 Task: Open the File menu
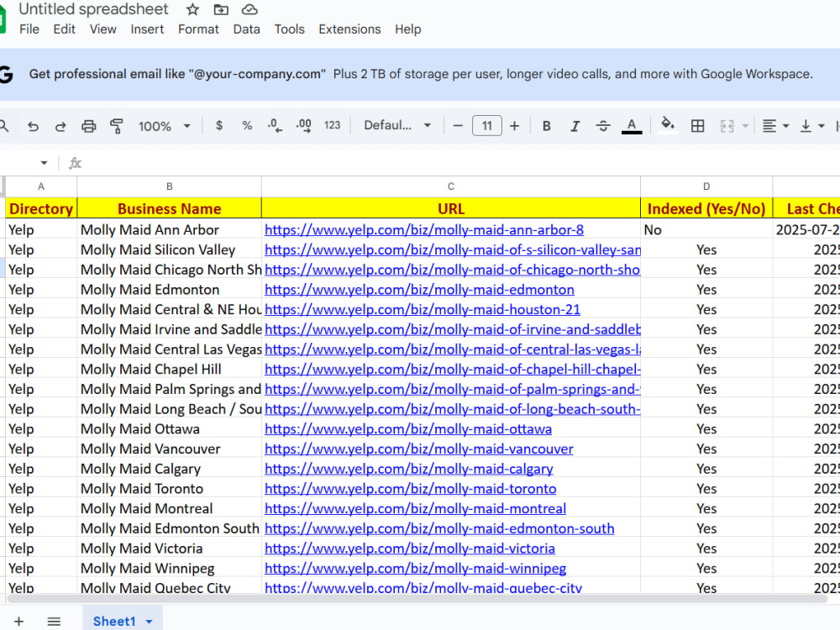29,29
